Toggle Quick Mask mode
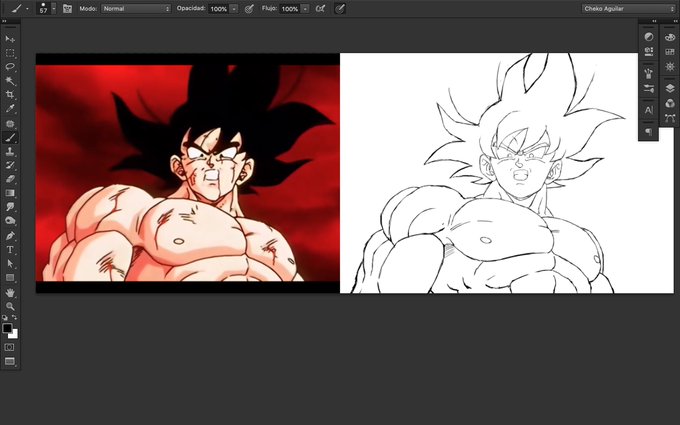This screenshot has width=680, height=425. (x=10, y=347)
